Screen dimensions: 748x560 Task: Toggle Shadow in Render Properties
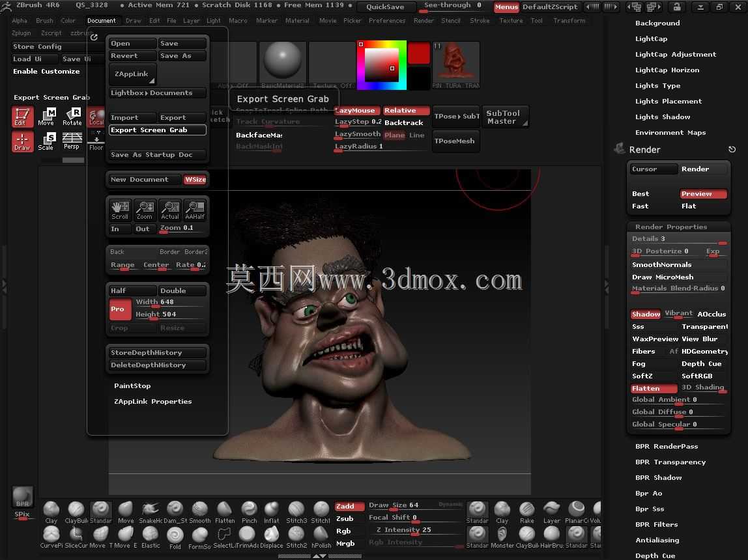tap(646, 314)
